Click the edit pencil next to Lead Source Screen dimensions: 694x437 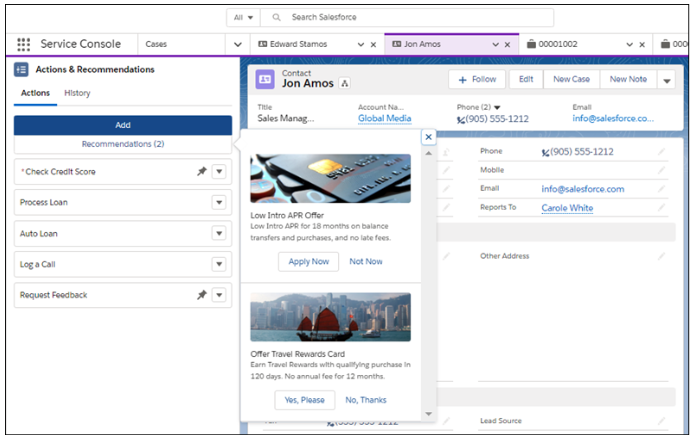661,421
